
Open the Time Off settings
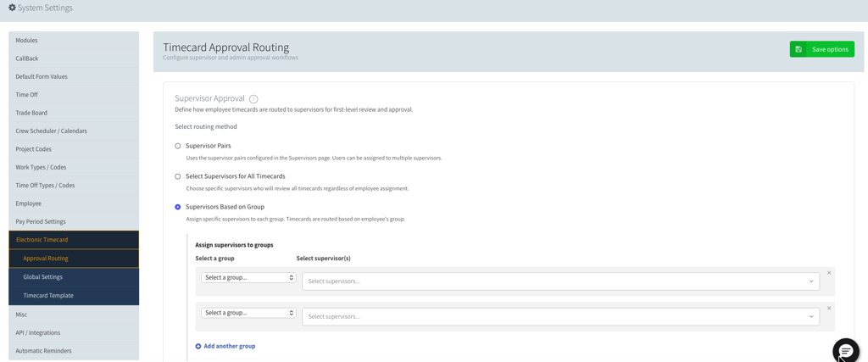coord(74,95)
